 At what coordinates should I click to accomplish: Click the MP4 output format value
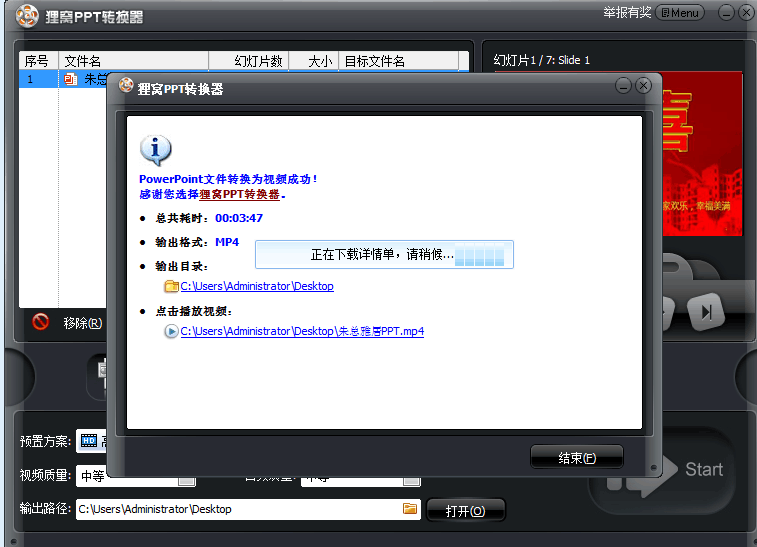point(227,242)
